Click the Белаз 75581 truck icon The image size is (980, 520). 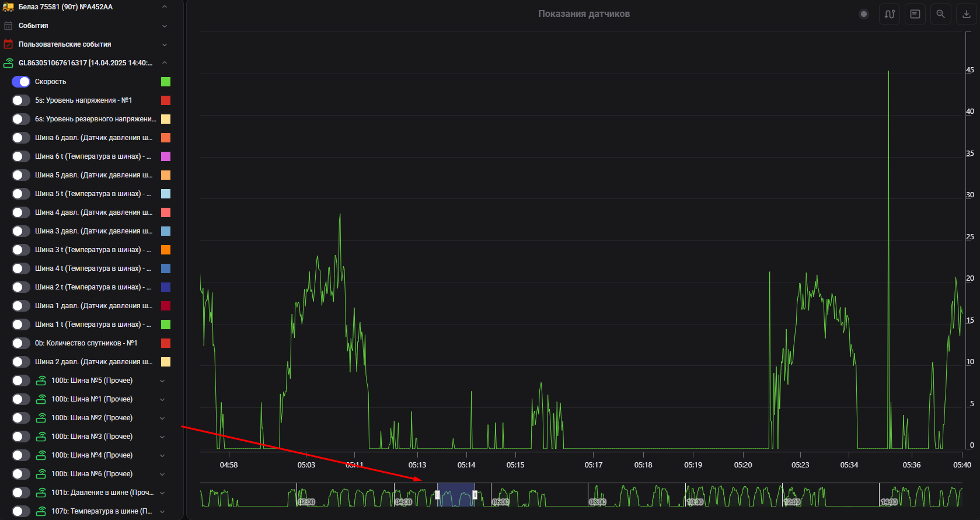8,7
